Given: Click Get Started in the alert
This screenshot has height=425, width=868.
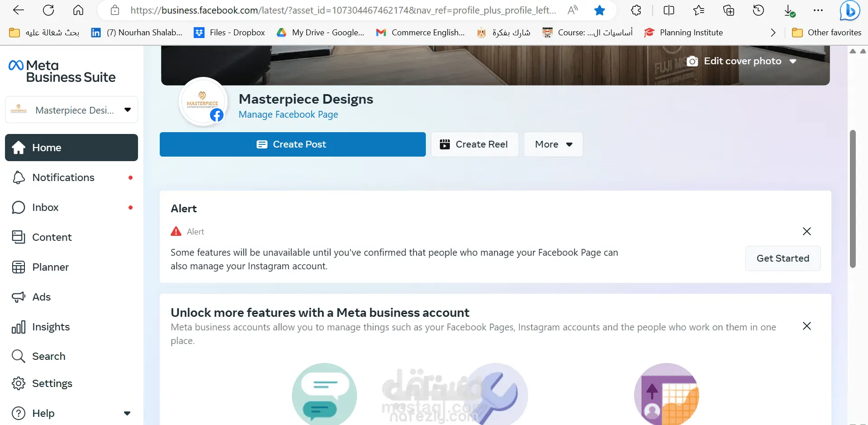Looking at the screenshot, I should pos(782,258).
